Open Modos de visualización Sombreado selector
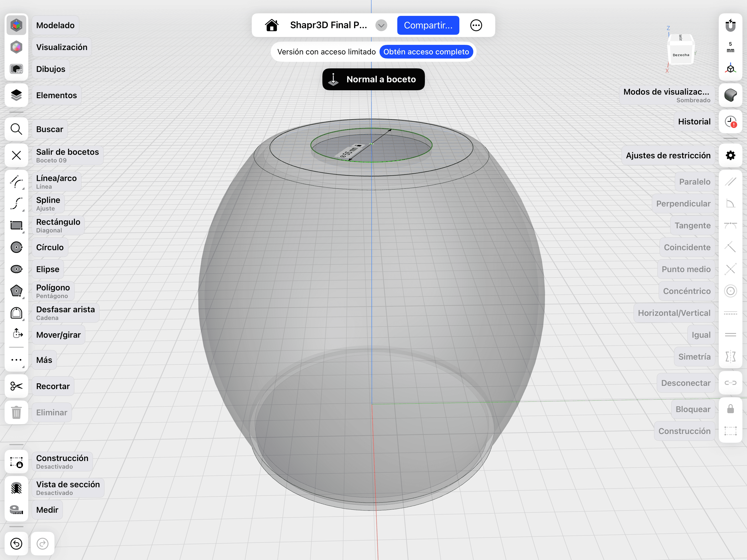This screenshot has height=560, width=747. point(730,95)
